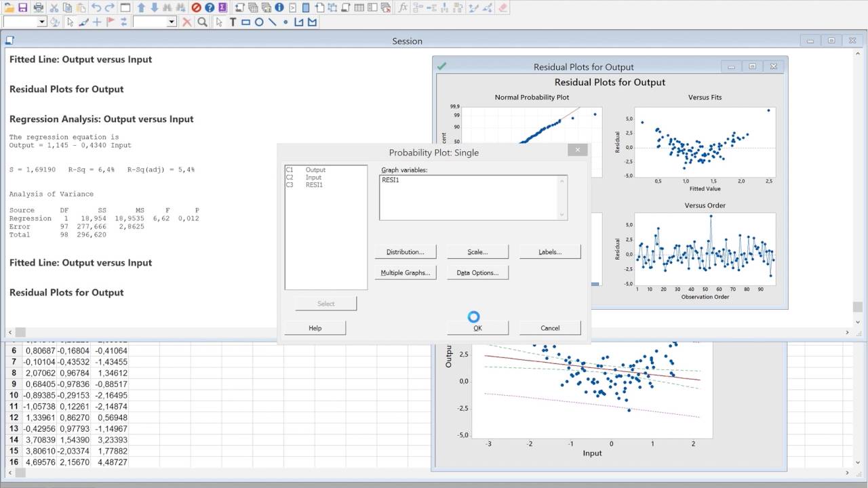Click the Scale... button
Viewport: 868px width, 488px height.
pyautogui.click(x=477, y=252)
